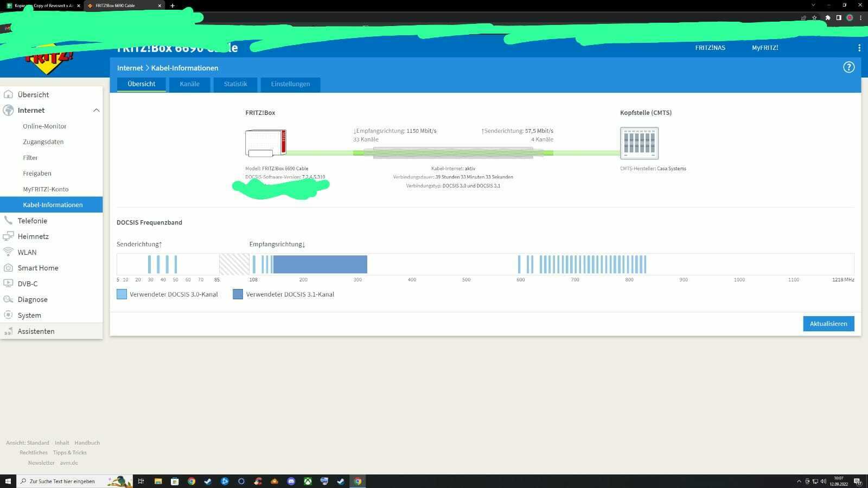The height and width of the screenshot is (488, 868).
Task: Open Microsoft Store from the taskbar
Action: pyautogui.click(x=175, y=481)
